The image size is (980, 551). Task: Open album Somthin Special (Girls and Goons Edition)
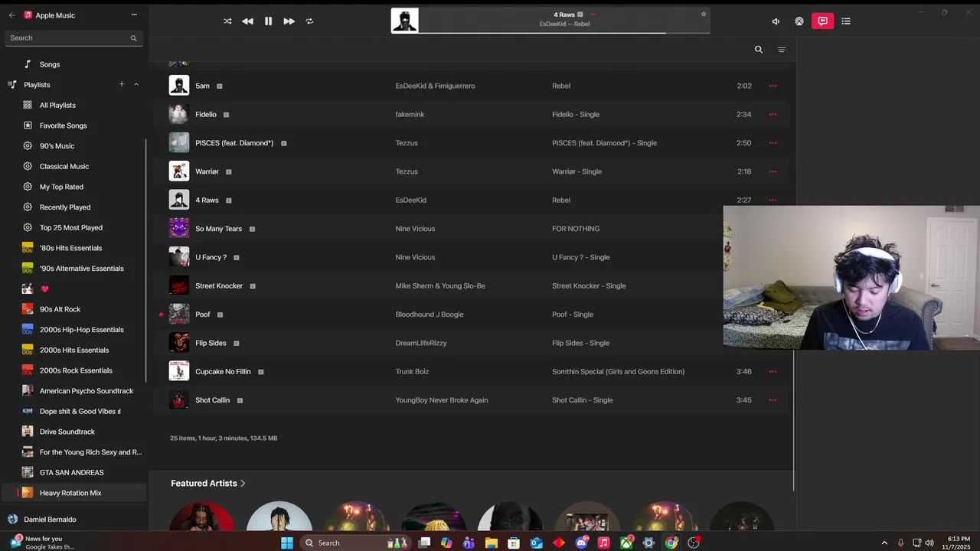pyautogui.click(x=618, y=371)
